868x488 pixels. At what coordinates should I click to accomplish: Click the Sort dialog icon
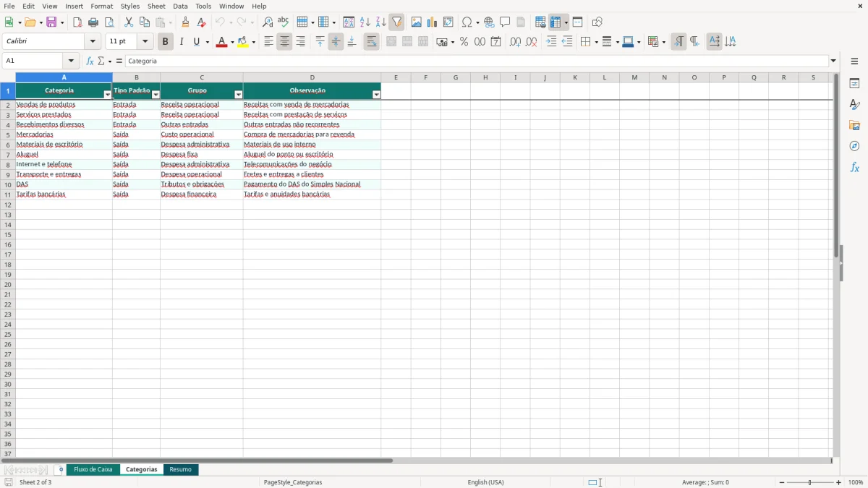[x=349, y=22]
